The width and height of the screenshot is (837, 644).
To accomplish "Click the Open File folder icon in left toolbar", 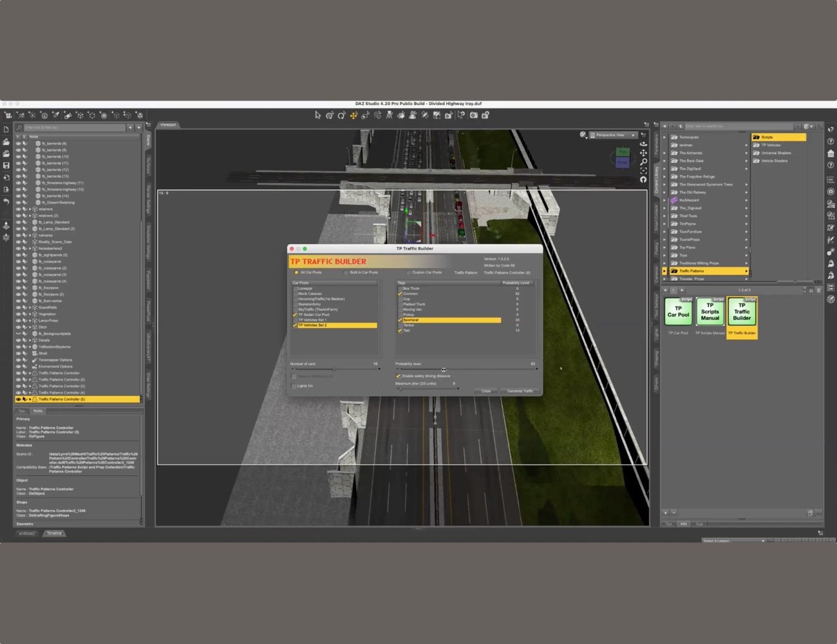I will [6, 142].
